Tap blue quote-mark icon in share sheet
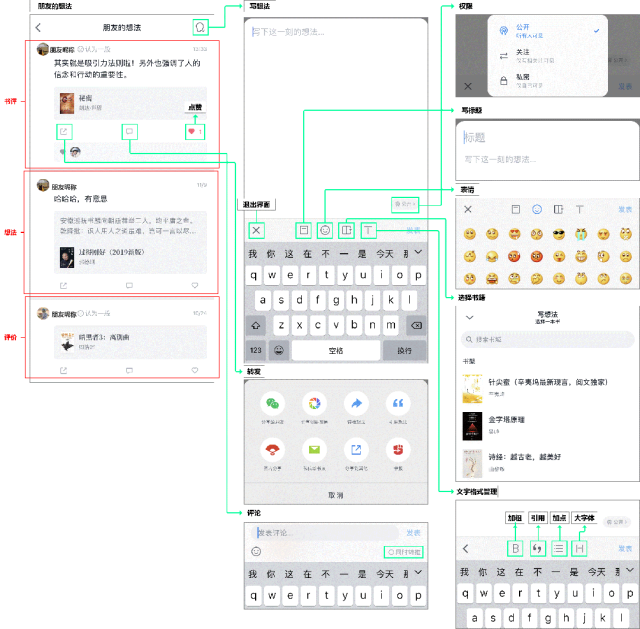Screen dimensions: 640x629 (x=398, y=404)
